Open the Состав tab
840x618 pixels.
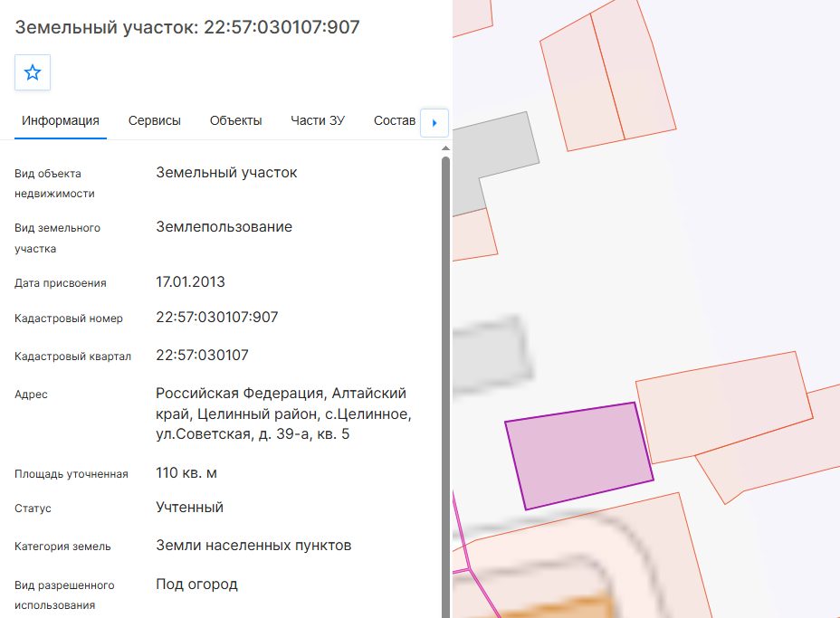pyautogui.click(x=395, y=121)
